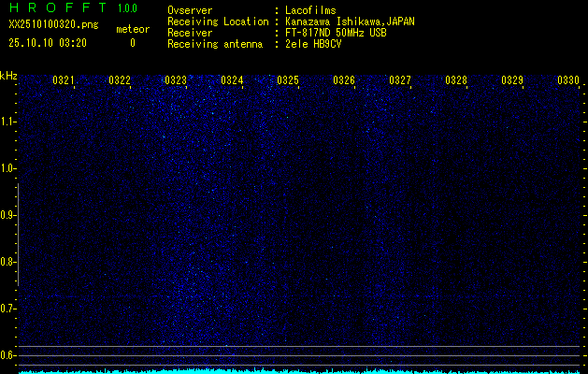Screen dimensions: 588x374
Task: Click the 0330 time marker
Action: (568, 80)
